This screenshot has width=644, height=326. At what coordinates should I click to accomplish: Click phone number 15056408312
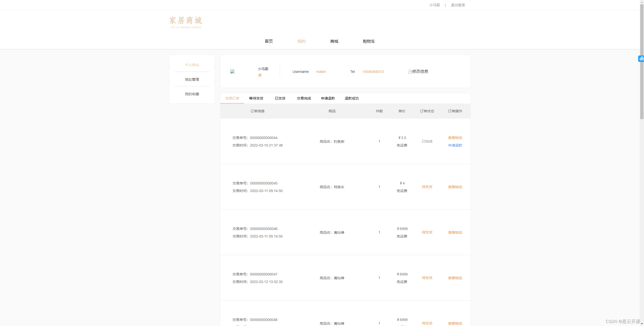point(373,72)
